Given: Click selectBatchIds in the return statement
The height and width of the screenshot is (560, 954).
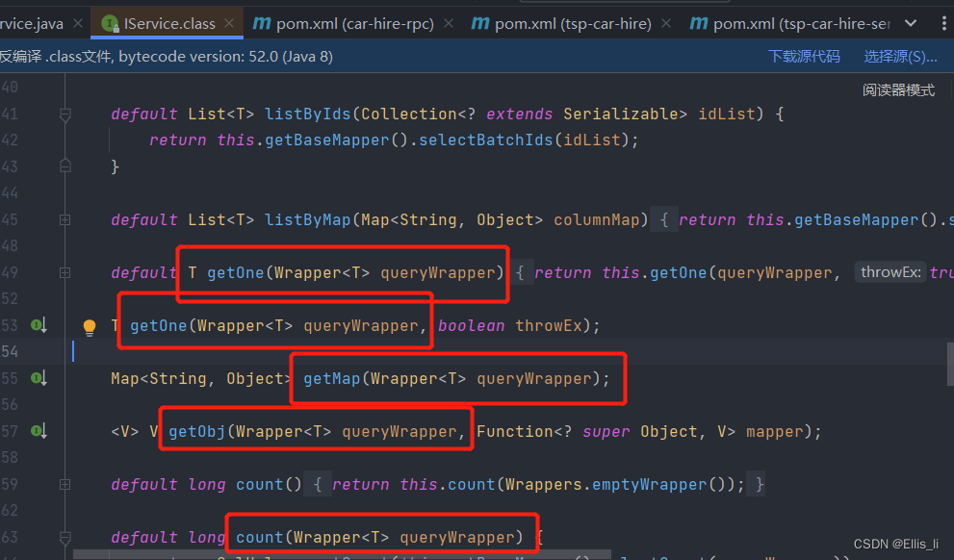Looking at the screenshot, I should point(485,140).
